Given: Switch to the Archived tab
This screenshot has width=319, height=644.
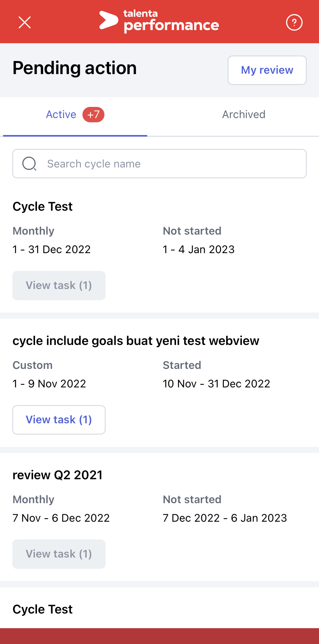Looking at the screenshot, I should coord(244,115).
